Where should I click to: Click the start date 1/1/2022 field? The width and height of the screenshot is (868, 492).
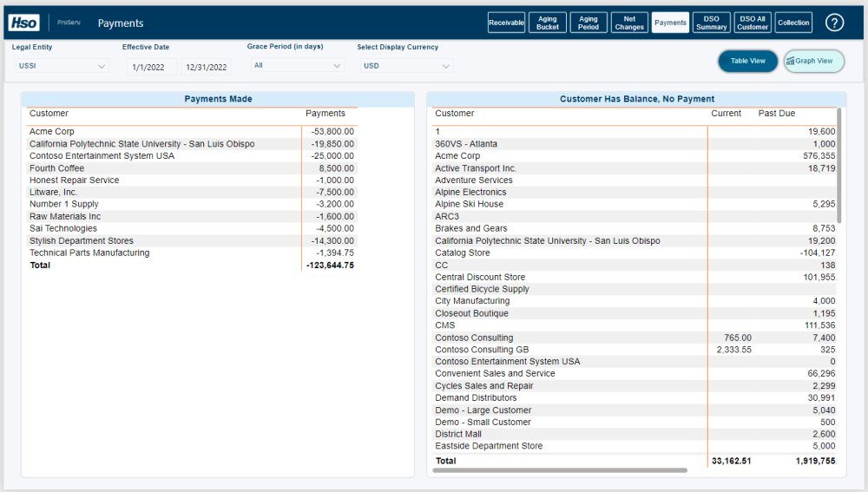pos(152,67)
